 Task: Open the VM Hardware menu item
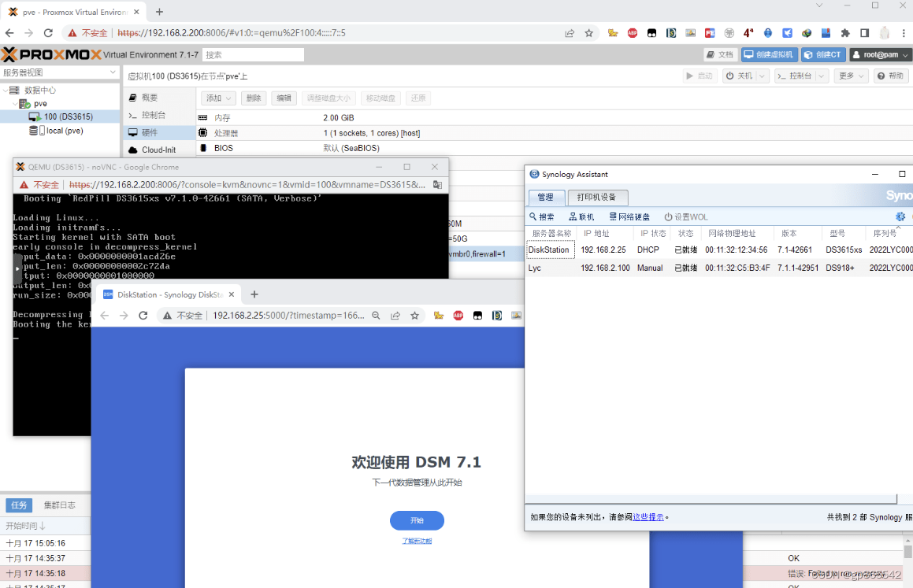pos(159,132)
